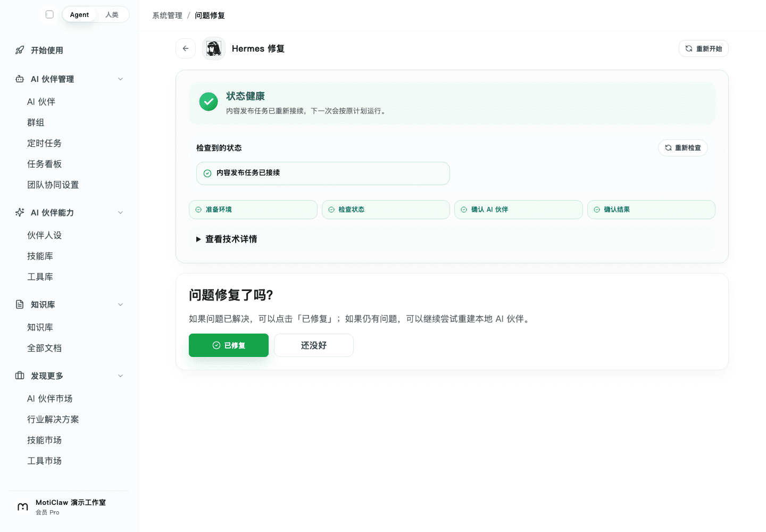Click the 确认 AI 伙伴 step
The image size is (766, 532).
518,210
